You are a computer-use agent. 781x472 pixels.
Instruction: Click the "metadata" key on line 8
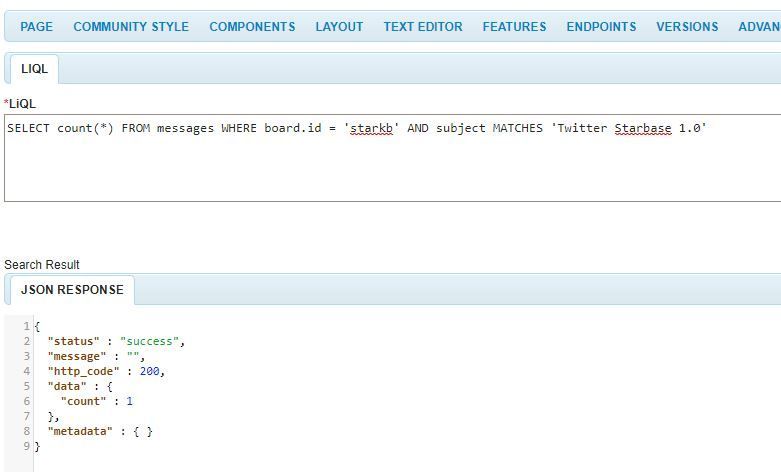coord(80,431)
